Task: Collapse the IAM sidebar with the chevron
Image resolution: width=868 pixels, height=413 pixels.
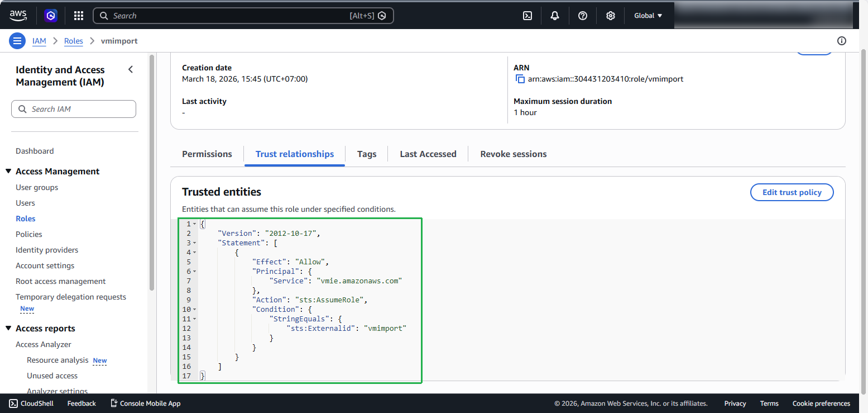Action: (131, 69)
